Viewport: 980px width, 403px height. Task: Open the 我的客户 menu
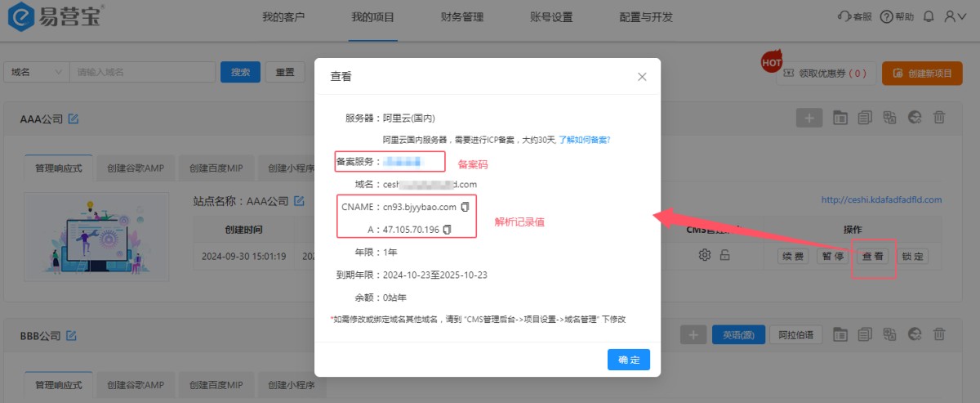click(283, 16)
